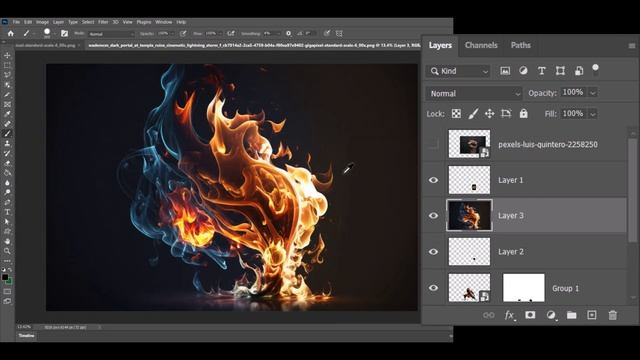Filter layers by shape layer icon
Screen dimensions: 640x360
tap(560, 71)
